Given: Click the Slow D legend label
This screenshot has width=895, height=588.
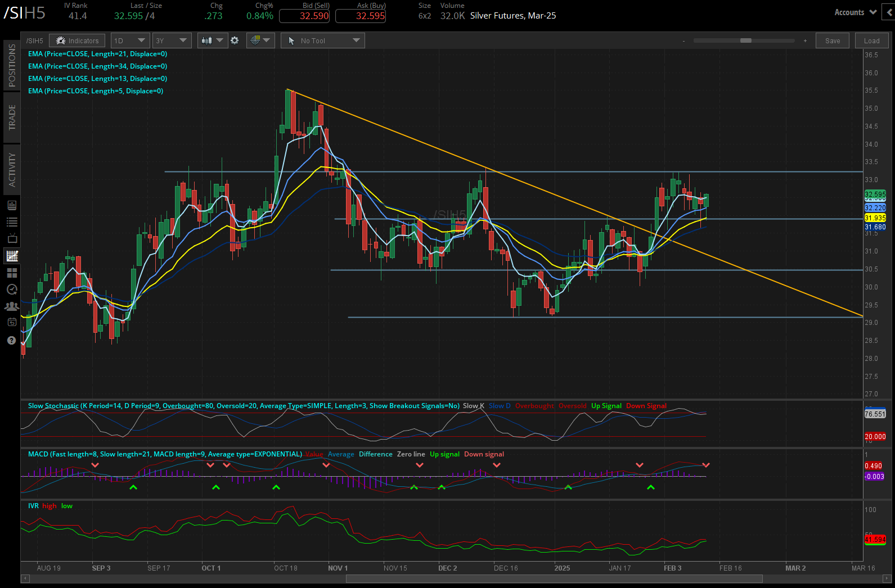Looking at the screenshot, I should coord(500,406).
